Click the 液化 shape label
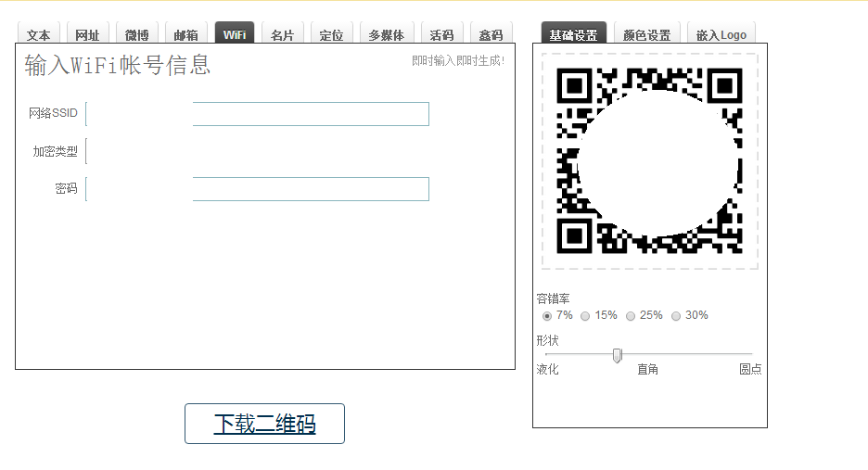Screen dimensions: 868x470 pyautogui.click(x=547, y=369)
